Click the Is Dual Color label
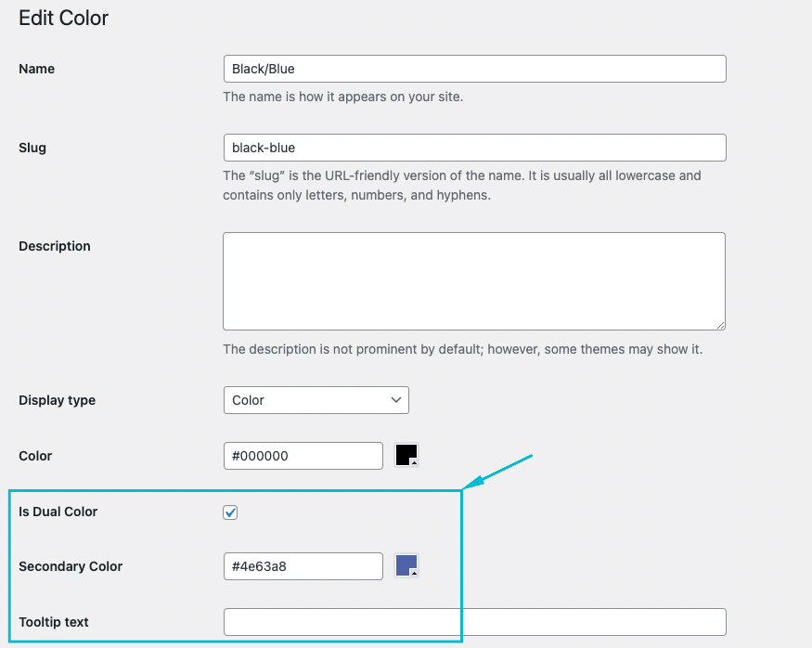Image resolution: width=812 pixels, height=648 pixels. 58,512
